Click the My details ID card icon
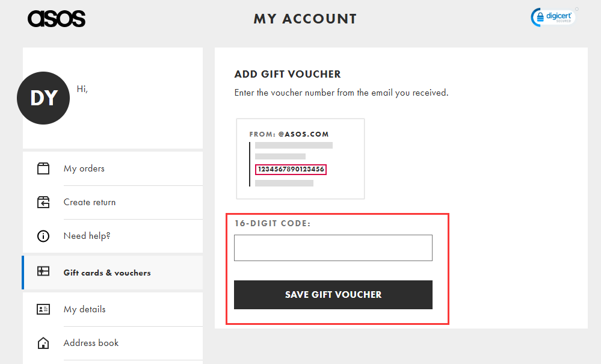 click(x=43, y=309)
